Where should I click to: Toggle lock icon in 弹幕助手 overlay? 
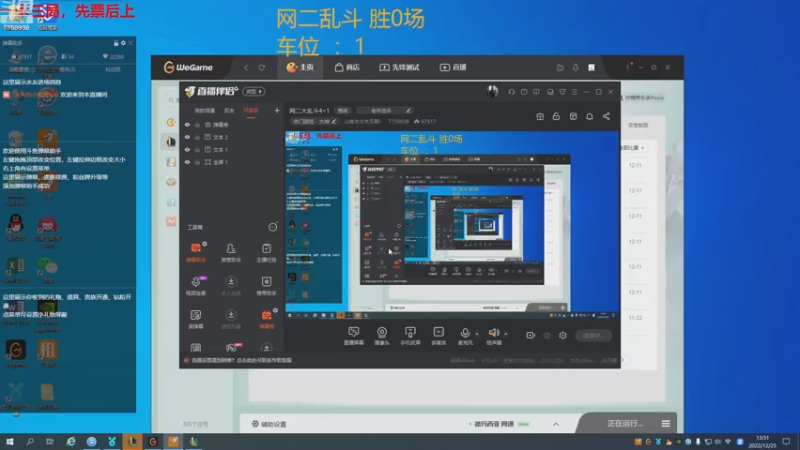116,43
